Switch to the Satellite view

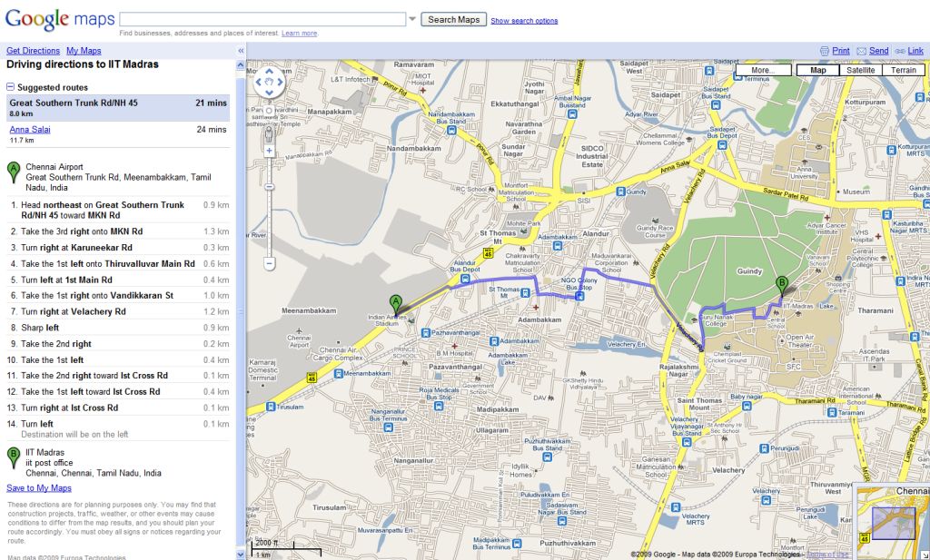pyautogui.click(x=861, y=70)
